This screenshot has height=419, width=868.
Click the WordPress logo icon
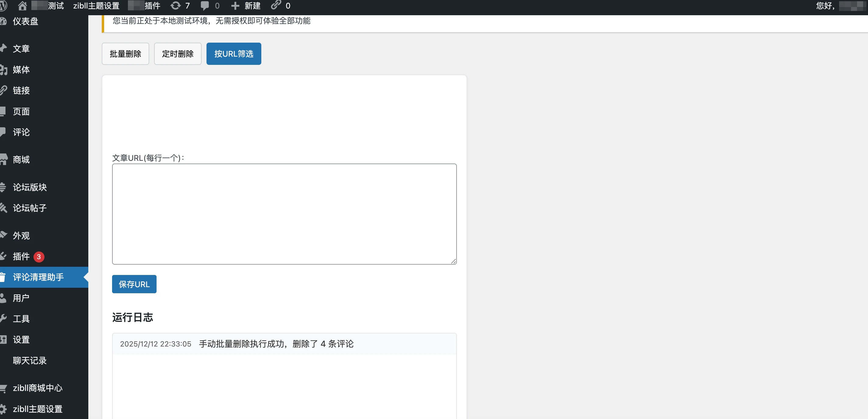3,6
